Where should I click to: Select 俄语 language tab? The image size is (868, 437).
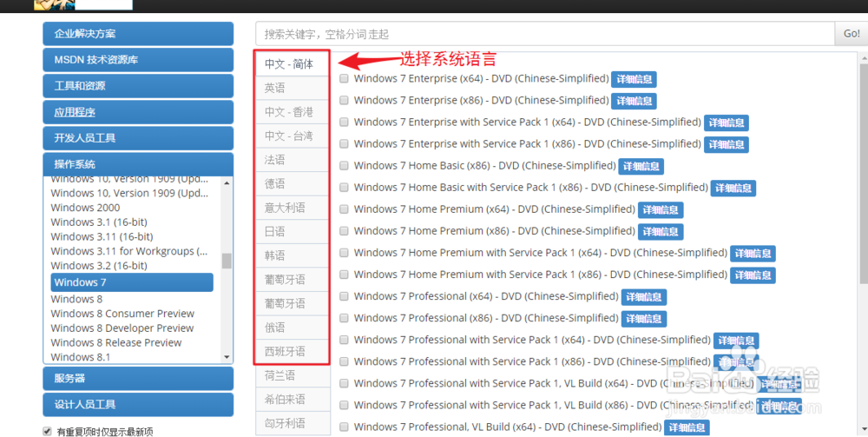point(292,328)
